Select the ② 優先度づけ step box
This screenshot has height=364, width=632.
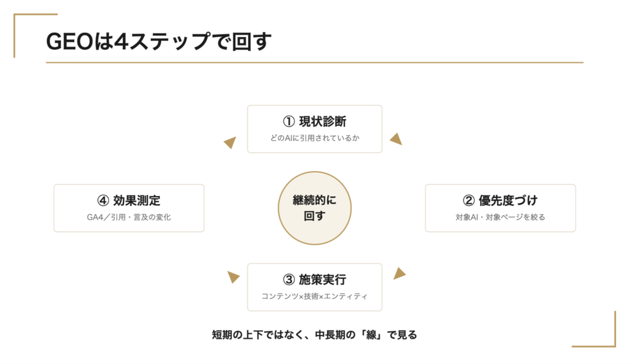pos(500,208)
